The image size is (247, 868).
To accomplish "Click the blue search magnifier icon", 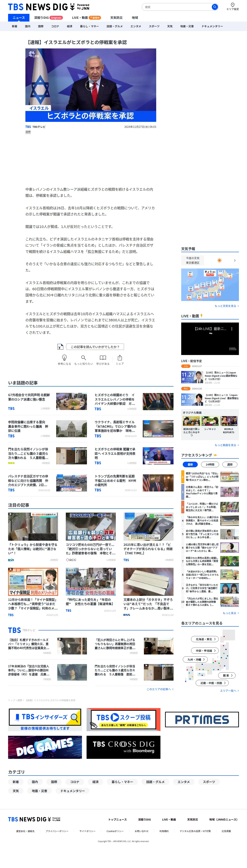I will tap(214, 7).
